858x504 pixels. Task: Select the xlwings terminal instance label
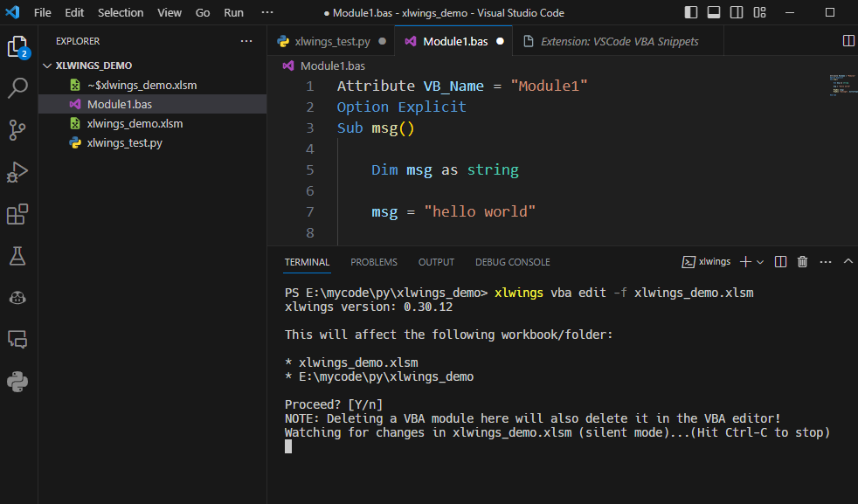(x=707, y=262)
